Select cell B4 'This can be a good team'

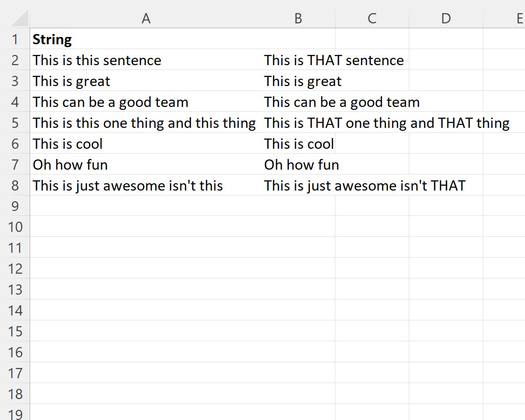pyautogui.click(x=298, y=102)
